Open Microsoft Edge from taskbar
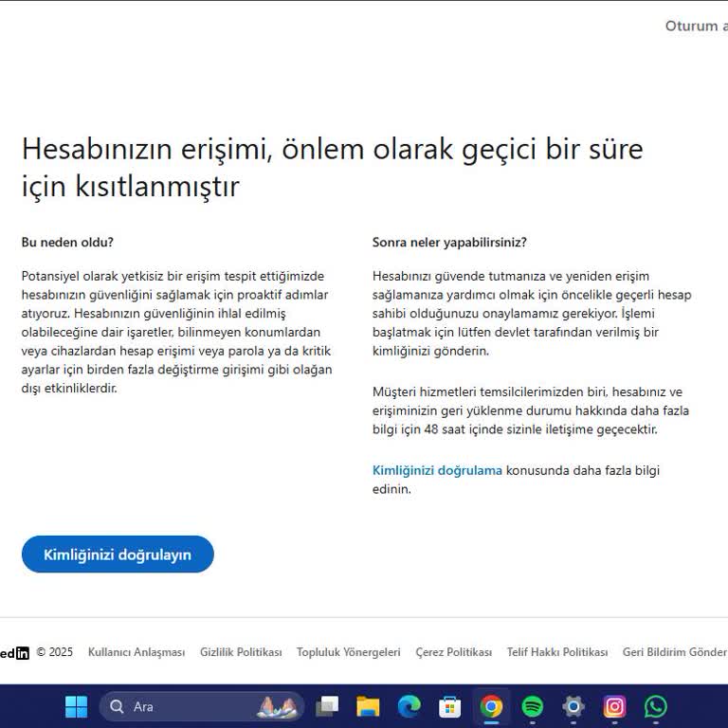This screenshot has height=728, width=728. tap(409, 706)
